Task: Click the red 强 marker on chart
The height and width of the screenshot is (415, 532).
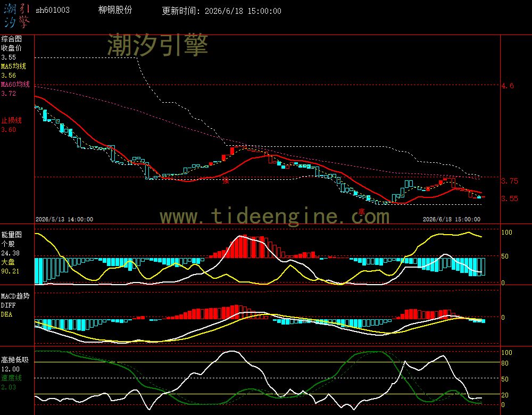Action: [x=226, y=180]
